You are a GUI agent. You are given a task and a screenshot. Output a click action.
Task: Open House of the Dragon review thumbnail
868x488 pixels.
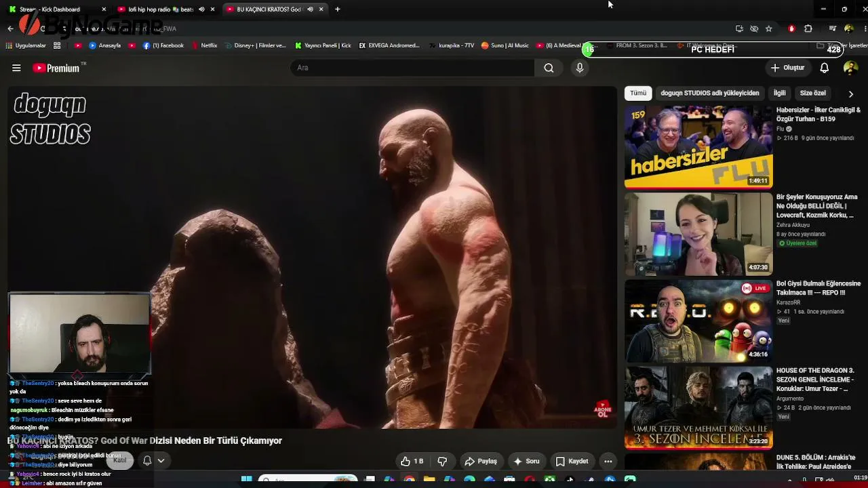coord(698,407)
